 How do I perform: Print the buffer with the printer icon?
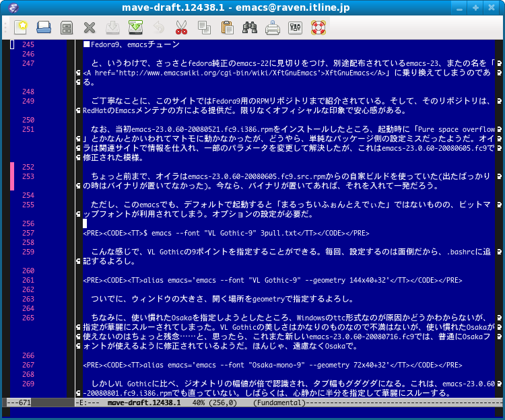[273, 28]
